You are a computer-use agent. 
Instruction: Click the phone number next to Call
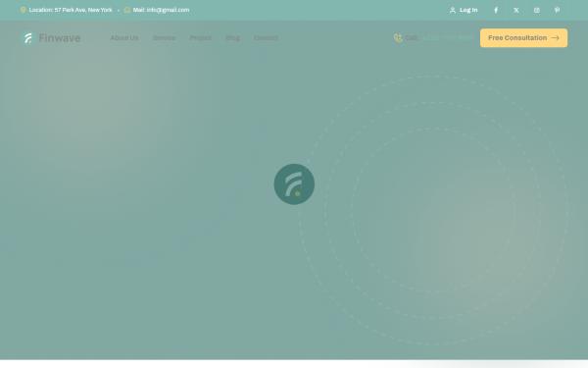point(448,38)
